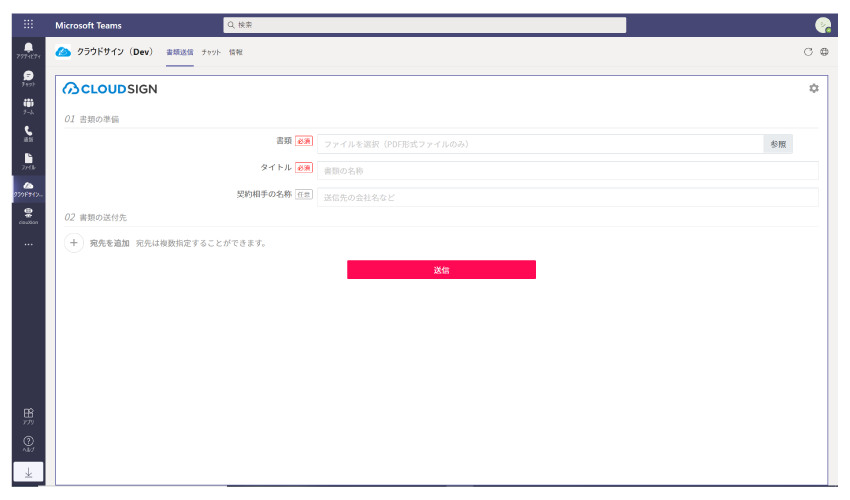Select the CloudSign app in sidebar

(28, 189)
